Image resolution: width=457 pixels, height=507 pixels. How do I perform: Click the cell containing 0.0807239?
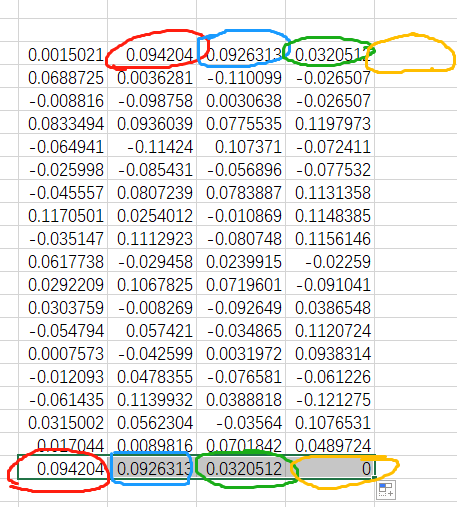tap(152, 191)
